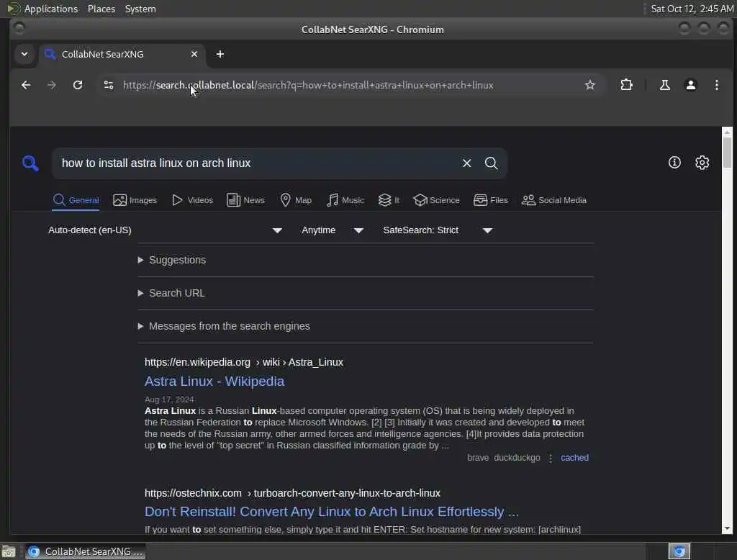Screen dimensions: 737x560
Task: Go back to previous page
Action: 26,85
